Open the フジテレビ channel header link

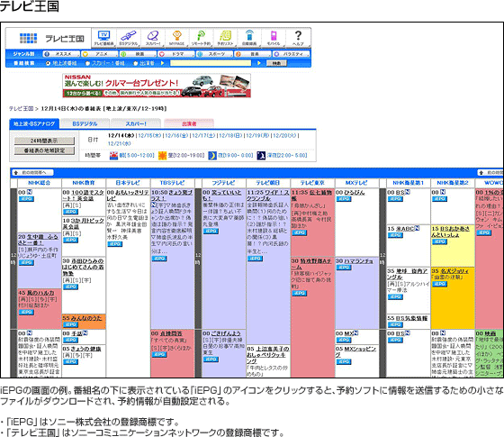223,183
